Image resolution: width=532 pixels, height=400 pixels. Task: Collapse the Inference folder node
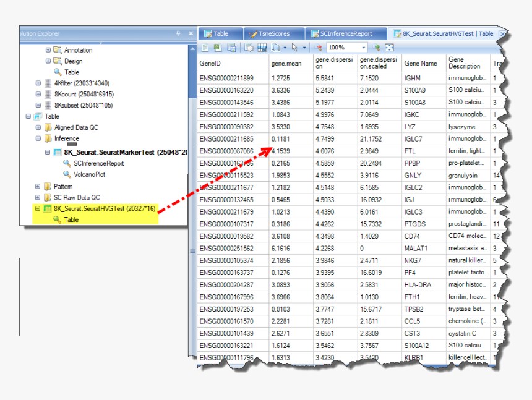tap(38, 138)
